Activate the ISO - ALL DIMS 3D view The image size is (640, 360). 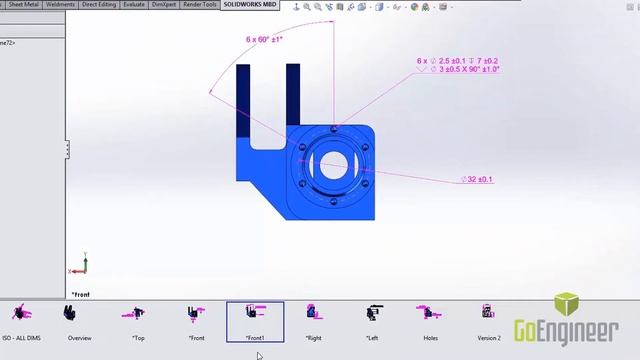point(21,322)
